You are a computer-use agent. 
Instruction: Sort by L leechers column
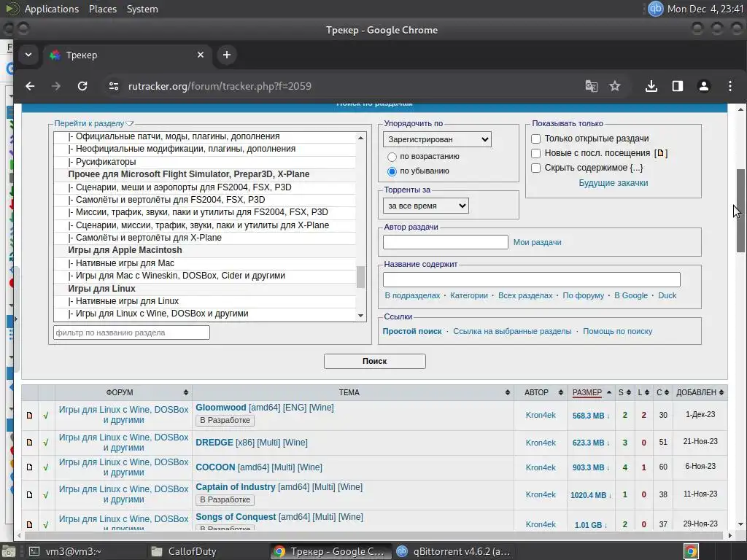(643, 392)
